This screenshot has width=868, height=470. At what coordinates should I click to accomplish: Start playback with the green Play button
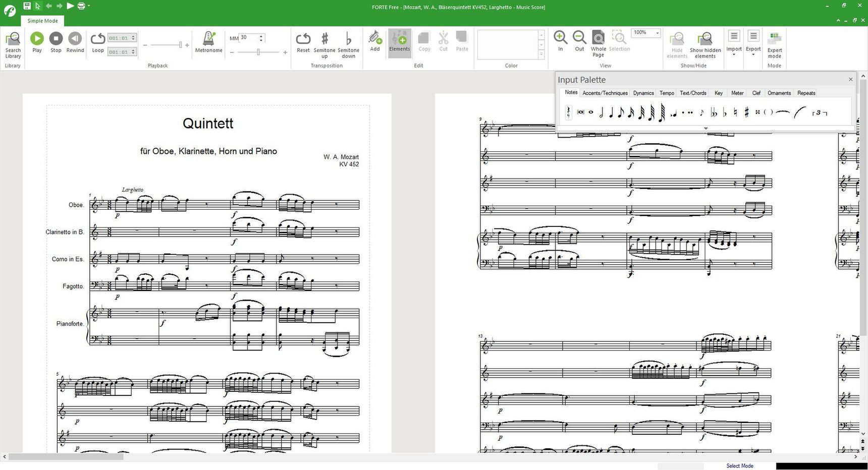click(37, 42)
